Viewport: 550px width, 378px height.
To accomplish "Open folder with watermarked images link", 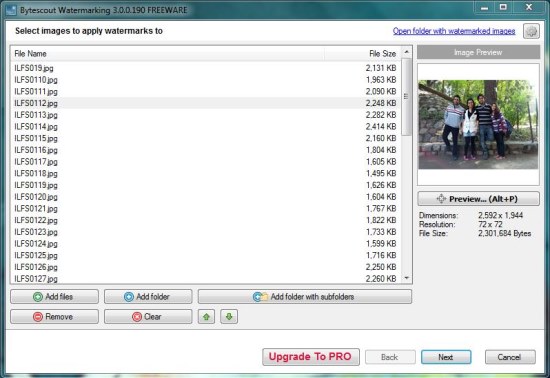I will [454, 31].
